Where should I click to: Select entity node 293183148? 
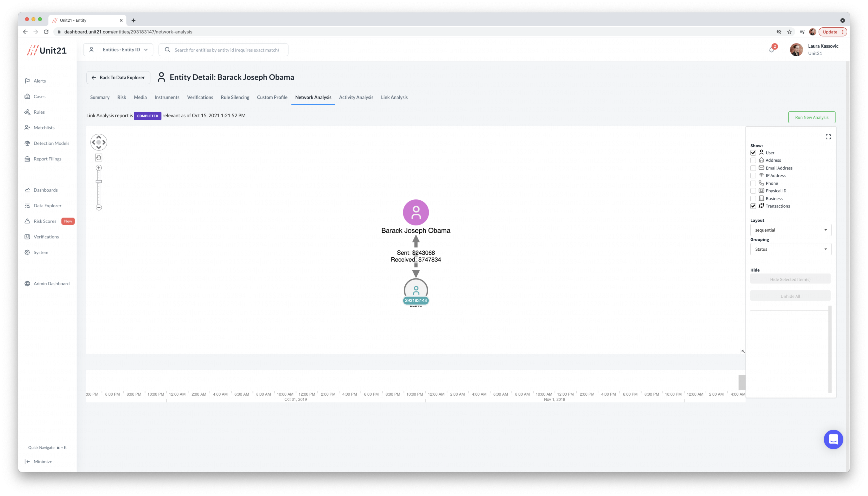[416, 291]
